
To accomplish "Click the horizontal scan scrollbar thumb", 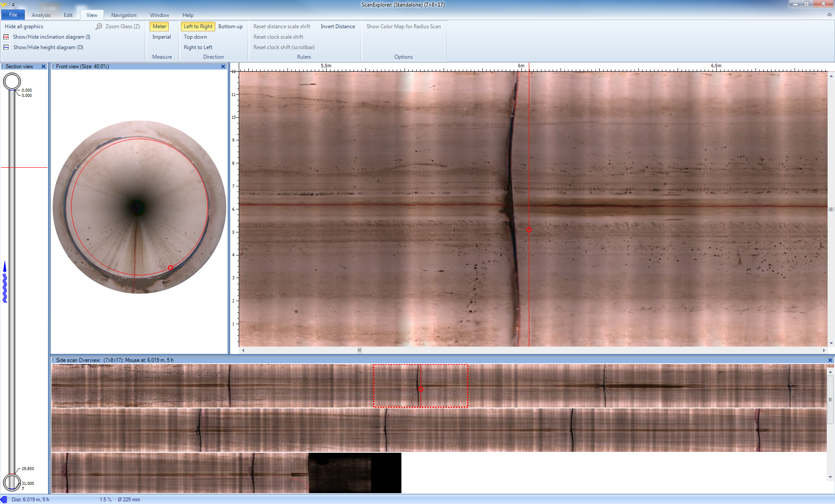I will [x=360, y=350].
